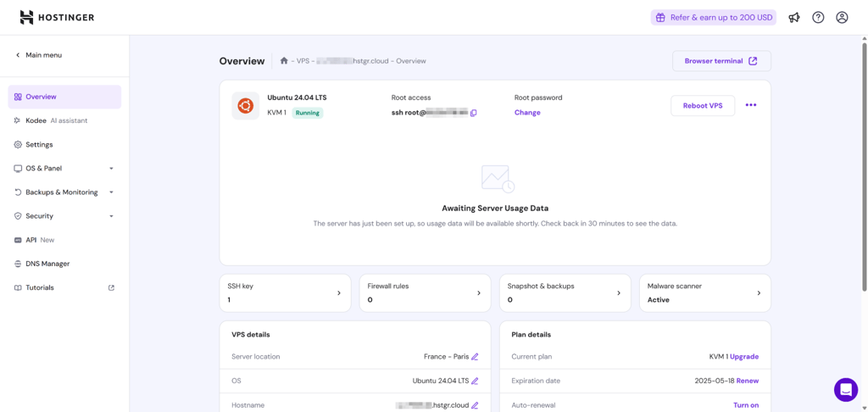The height and width of the screenshot is (412, 868).
Task: Click Refer & earn up to 200 USD
Action: 714,18
